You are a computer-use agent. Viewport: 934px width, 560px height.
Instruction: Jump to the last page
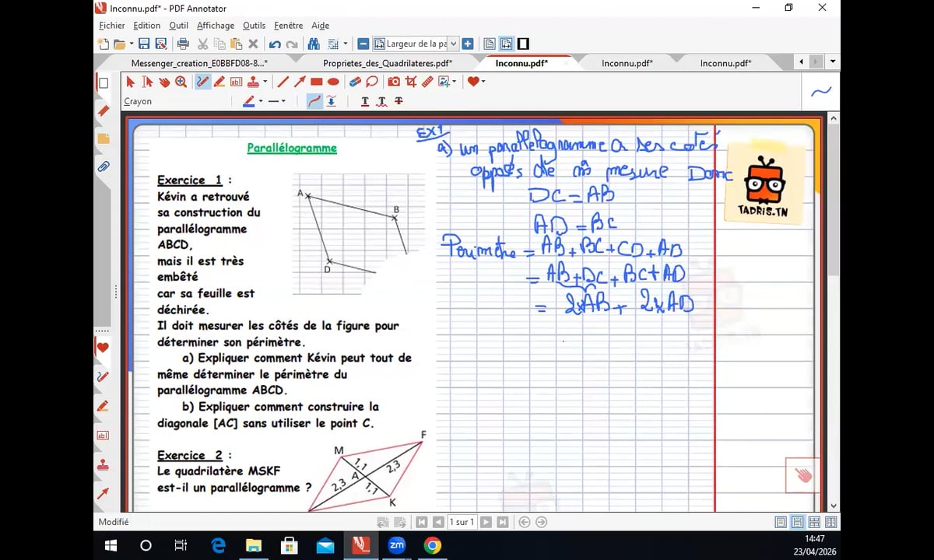click(x=503, y=522)
